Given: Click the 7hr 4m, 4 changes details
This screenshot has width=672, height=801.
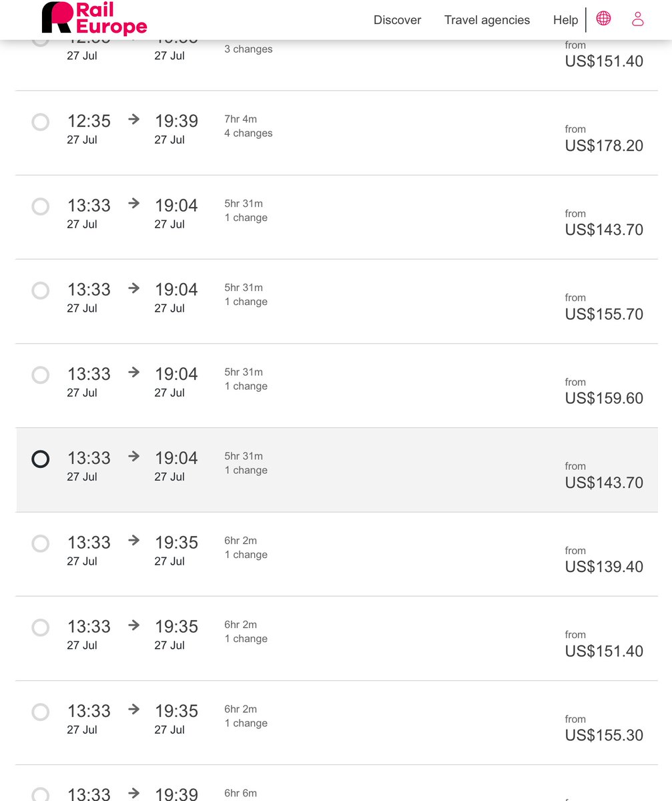Looking at the screenshot, I should (248, 126).
